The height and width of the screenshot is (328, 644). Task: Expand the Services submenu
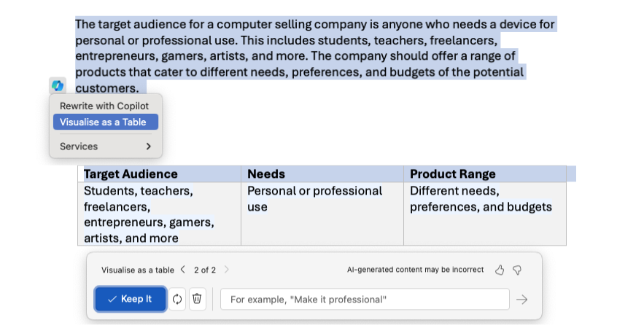(105, 147)
